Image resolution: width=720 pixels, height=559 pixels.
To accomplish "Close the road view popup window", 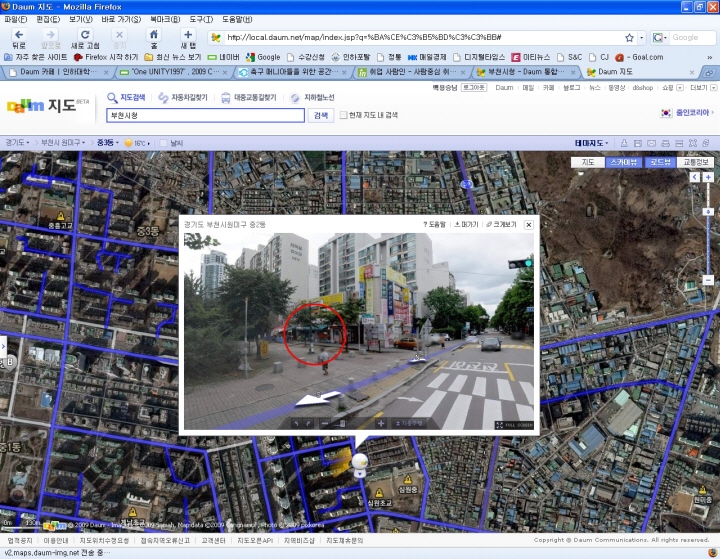I will pyautogui.click(x=529, y=225).
